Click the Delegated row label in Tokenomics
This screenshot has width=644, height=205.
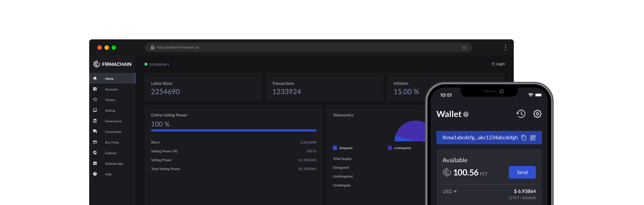[x=341, y=167]
